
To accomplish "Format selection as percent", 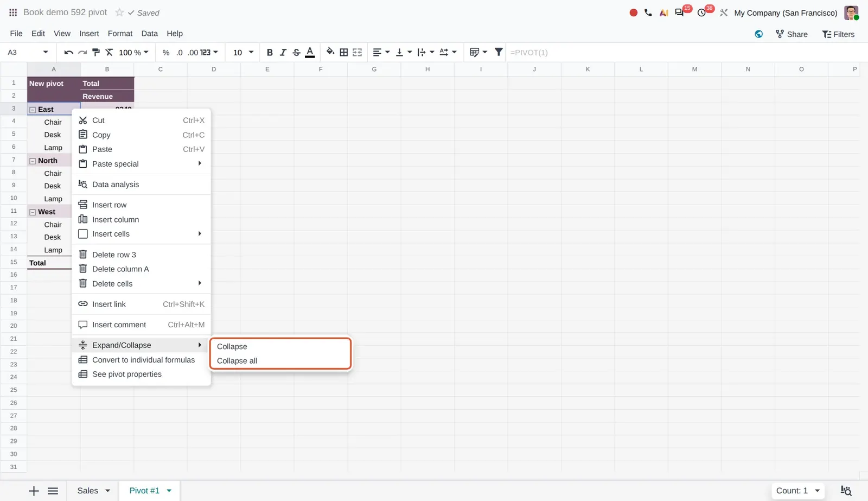I will [166, 53].
